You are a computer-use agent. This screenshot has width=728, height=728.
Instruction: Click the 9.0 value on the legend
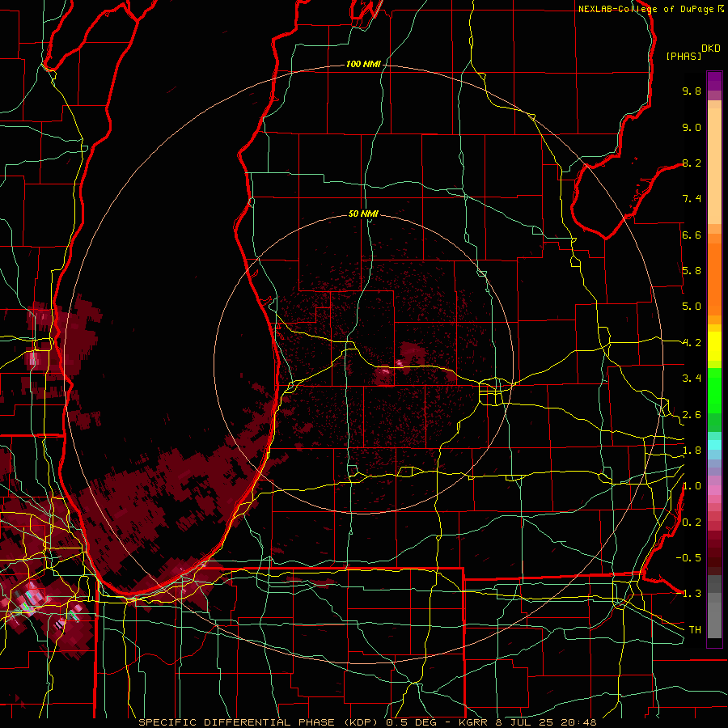692,127
